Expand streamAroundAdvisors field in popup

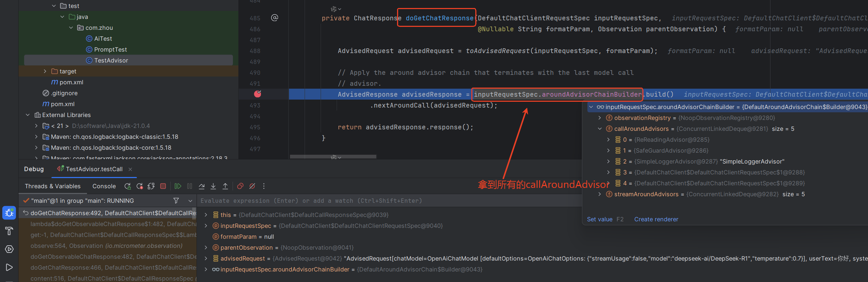(600, 194)
